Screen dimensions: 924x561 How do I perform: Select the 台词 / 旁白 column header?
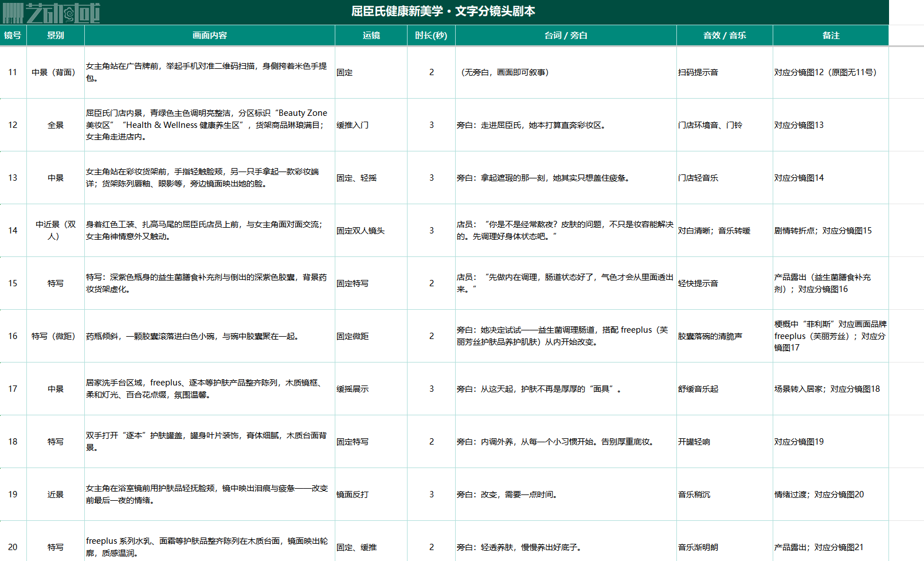(x=566, y=36)
